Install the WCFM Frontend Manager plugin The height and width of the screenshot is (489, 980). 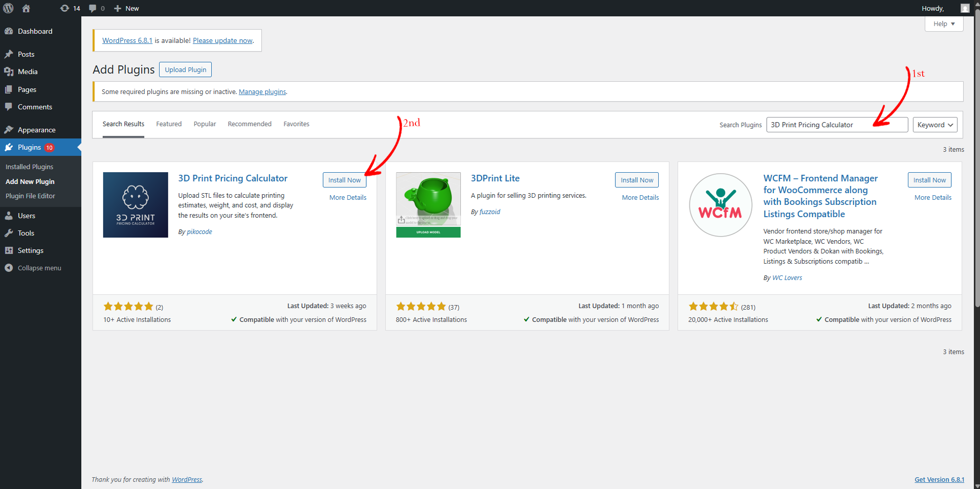[929, 180]
